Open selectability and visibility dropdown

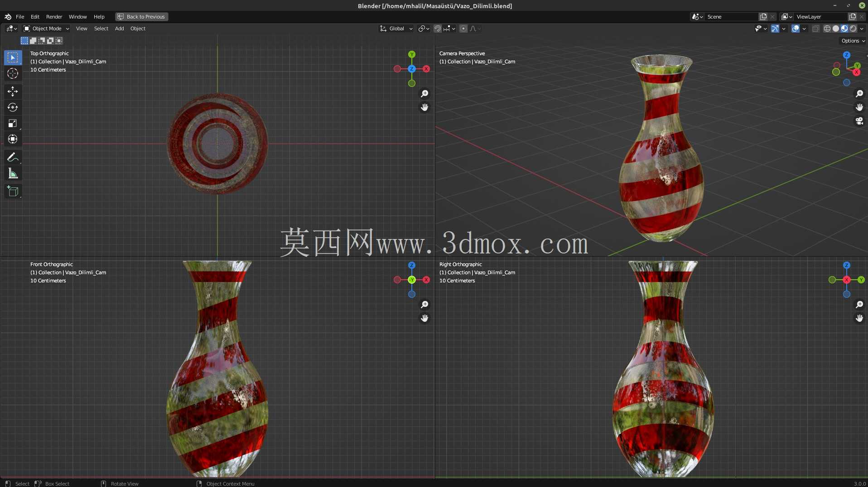pos(761,29)
